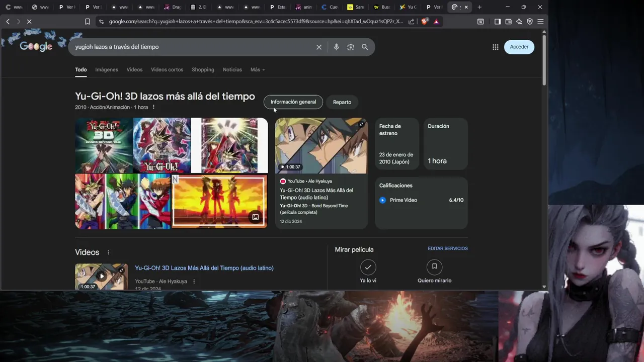This screenshot has height=362, width=644.
Task: Play the video thumbnail in Videos list
Action: tap(102, 277)
